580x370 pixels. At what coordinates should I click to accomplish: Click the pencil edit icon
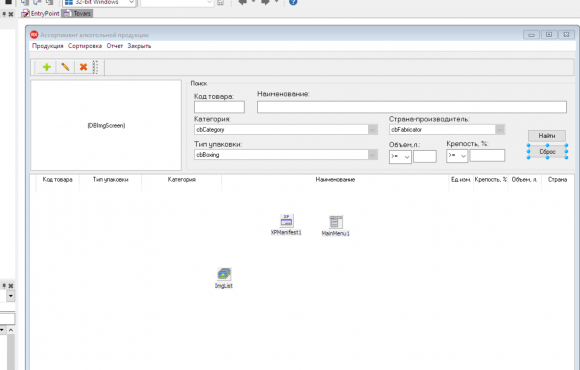pos(65,67)
